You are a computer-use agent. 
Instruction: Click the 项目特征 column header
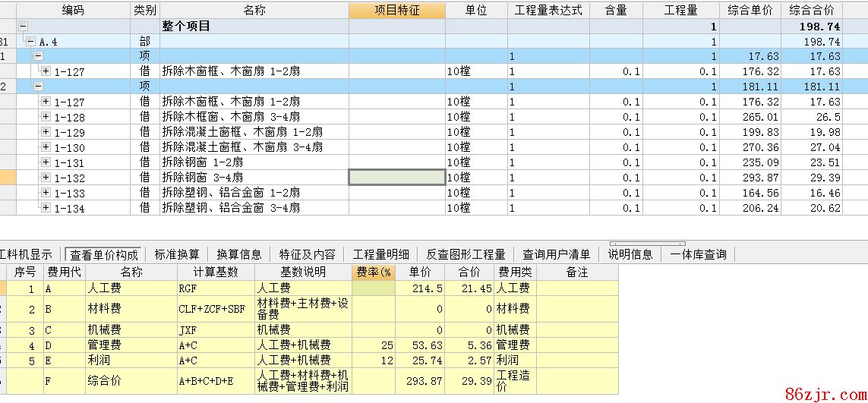(x=396, y=10)
